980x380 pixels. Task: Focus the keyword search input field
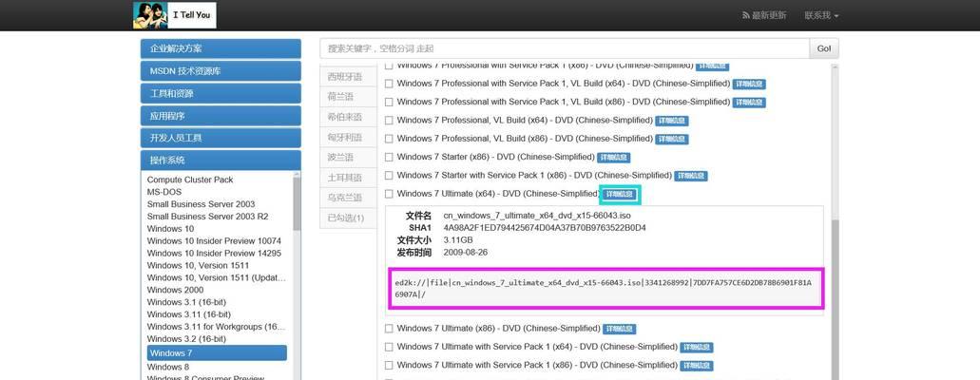pyautogui.click(x=565, y=48)
